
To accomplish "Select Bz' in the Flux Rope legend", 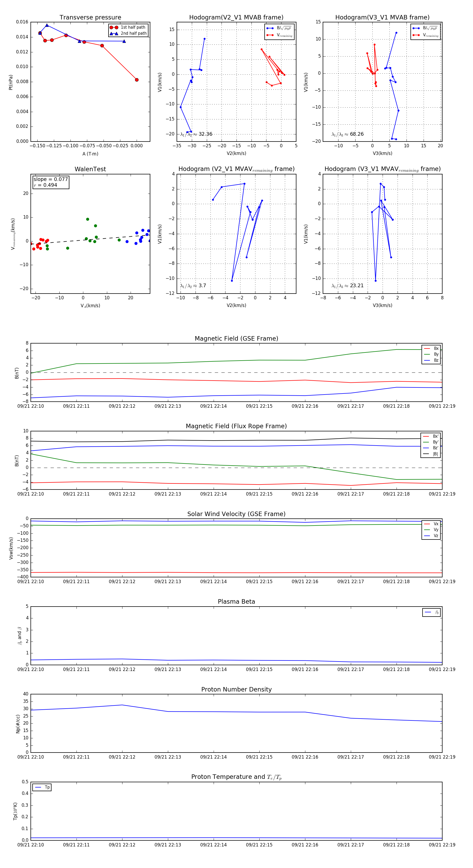I will click(431, 448).
